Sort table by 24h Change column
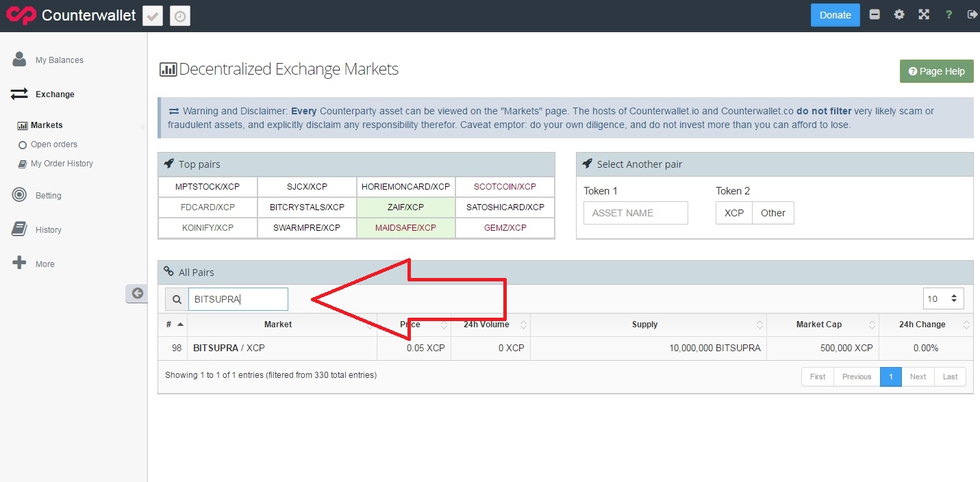Image resolution: width=980 pixels, height=482 pixels. [x=926, y=325]
